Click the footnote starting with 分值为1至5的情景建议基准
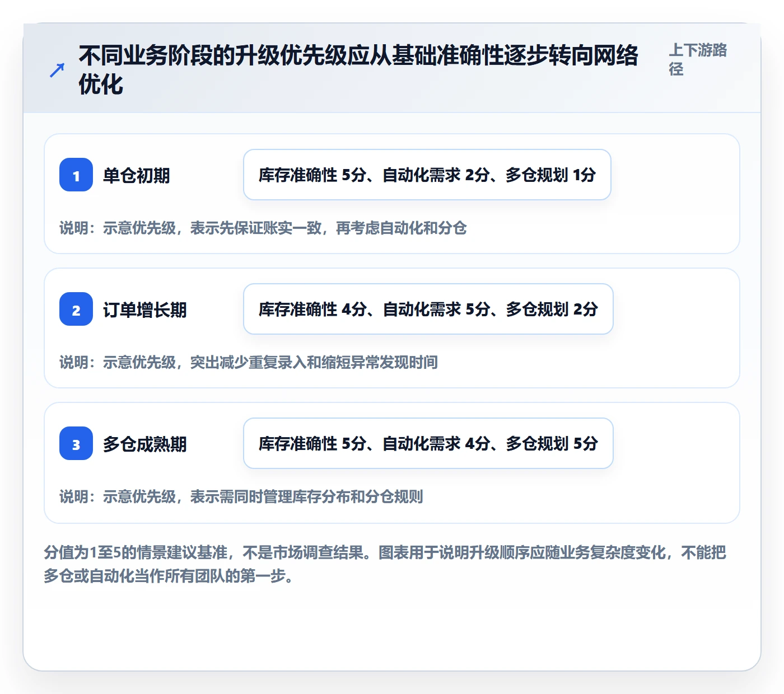Image resolution: width=784 pixels, height=694 pixels. pos(385,564)
